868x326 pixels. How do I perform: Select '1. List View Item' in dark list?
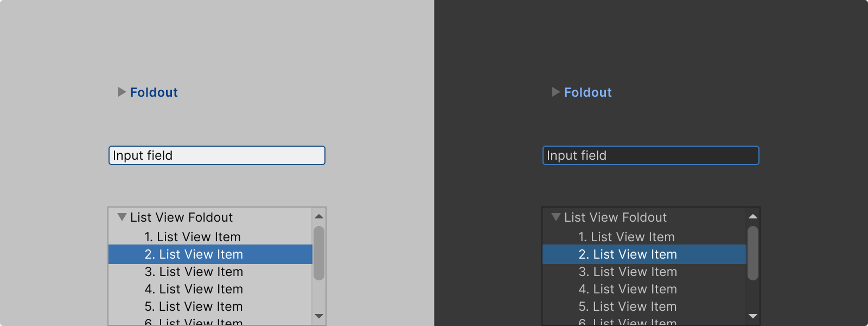(627, 237)
